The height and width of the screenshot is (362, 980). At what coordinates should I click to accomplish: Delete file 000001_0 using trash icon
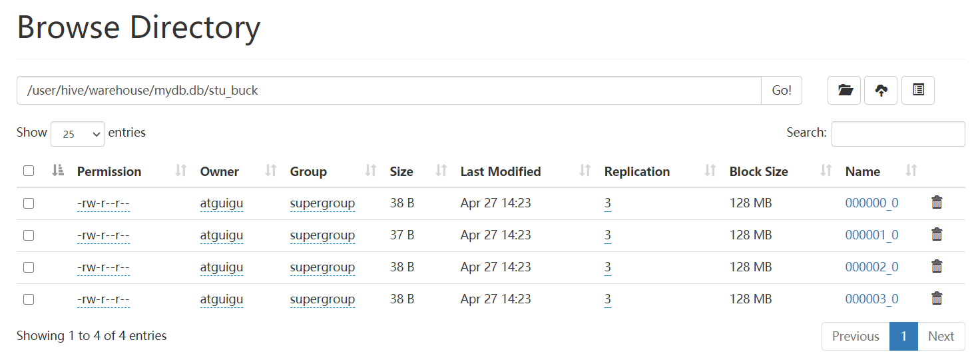(x=937, y=235)
